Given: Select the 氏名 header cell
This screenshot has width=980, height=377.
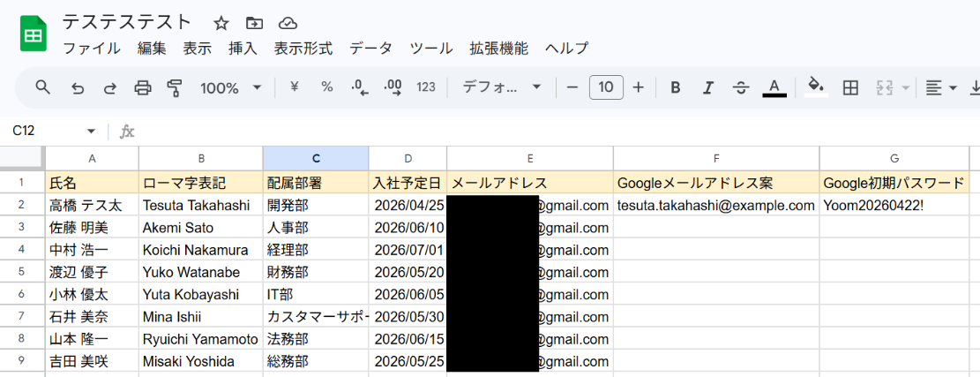Looking at the screenshot, I should (92, 183).
